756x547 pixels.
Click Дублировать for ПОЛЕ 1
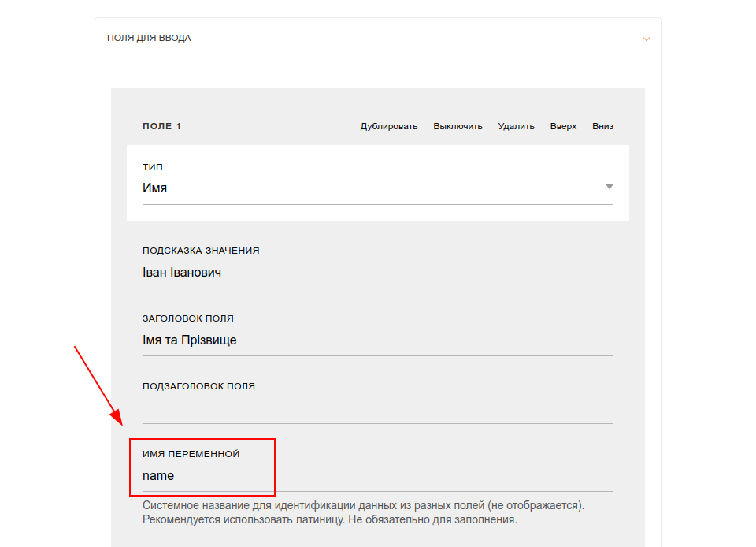pyautogui.click(x=388, y=126)
